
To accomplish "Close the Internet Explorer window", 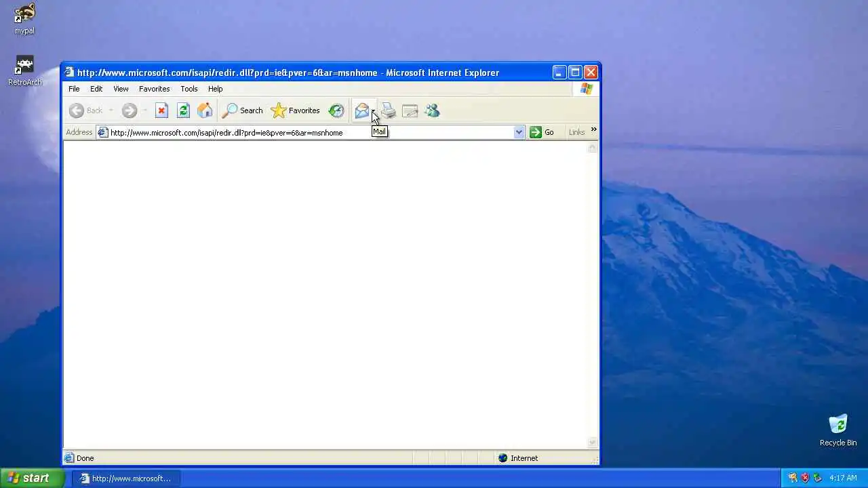I will tap(591, 72).
